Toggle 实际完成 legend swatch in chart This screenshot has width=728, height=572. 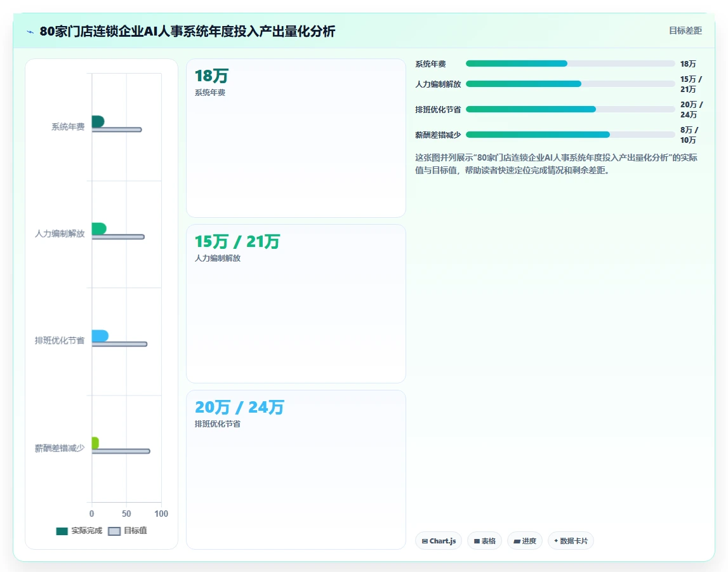(x=62, y=531)
